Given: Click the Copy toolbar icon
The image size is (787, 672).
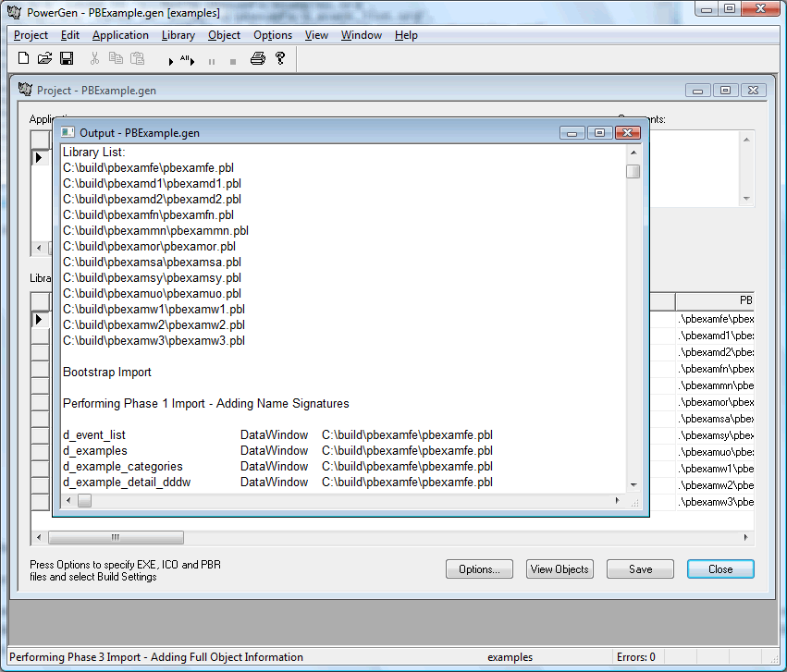Looking at the screenshot, I should tap(116, 58).
